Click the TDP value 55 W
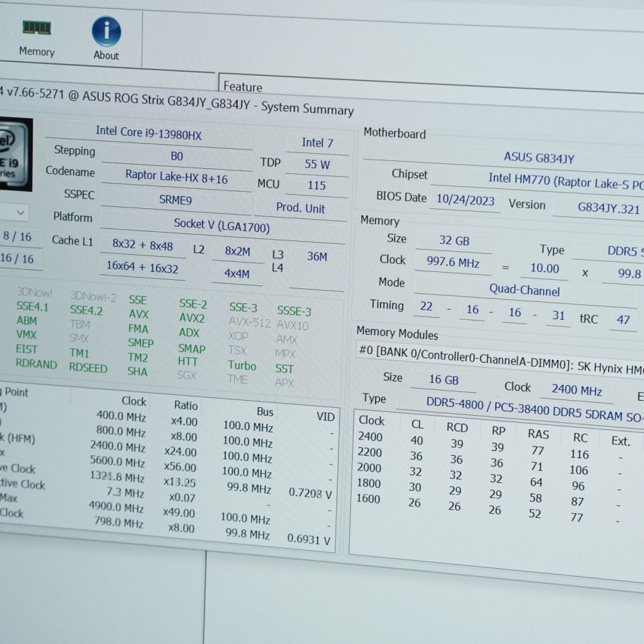 pos(317,165)
